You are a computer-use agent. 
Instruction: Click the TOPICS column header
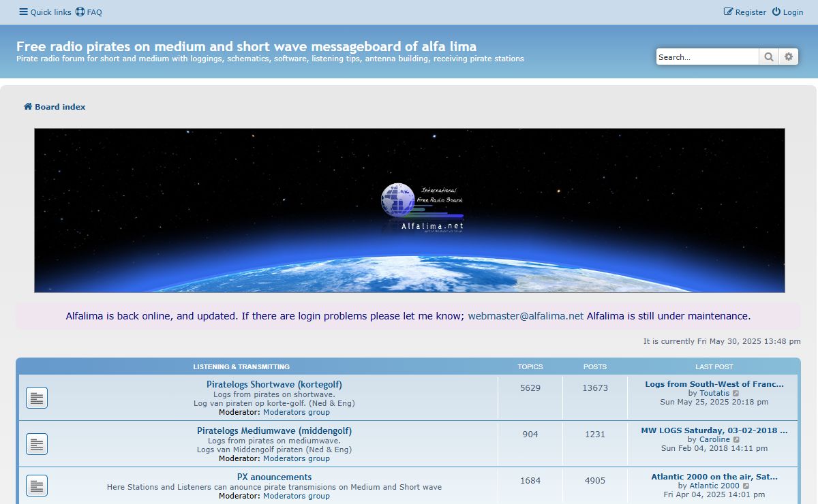530,366
